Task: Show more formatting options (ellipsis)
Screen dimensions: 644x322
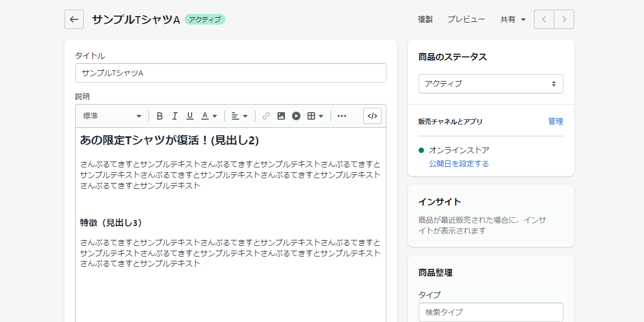Action: [x=342, y=116]
